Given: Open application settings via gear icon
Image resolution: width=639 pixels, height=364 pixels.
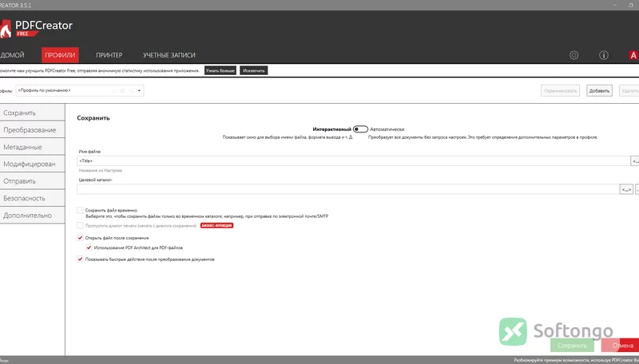Looking at the screenshot, I should [574, 55].
